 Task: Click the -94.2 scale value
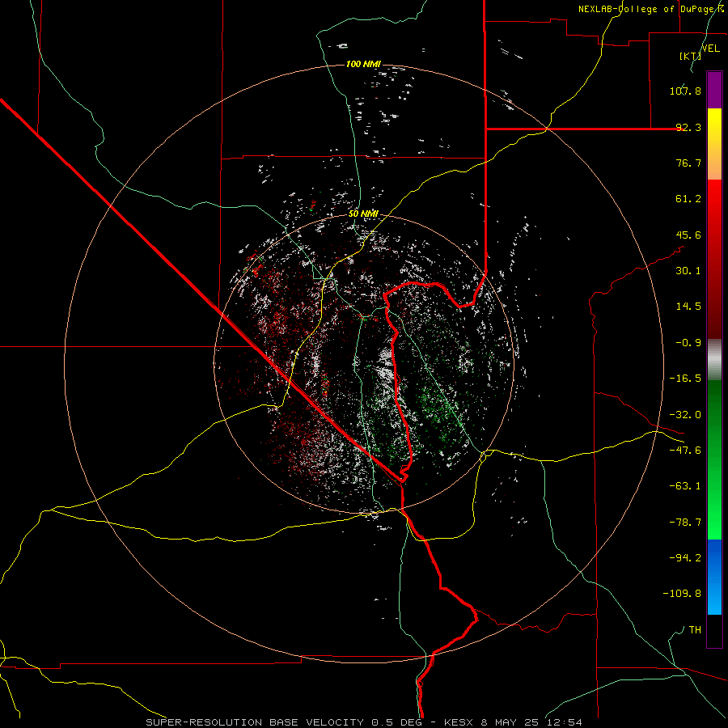[x=685, y=558]
